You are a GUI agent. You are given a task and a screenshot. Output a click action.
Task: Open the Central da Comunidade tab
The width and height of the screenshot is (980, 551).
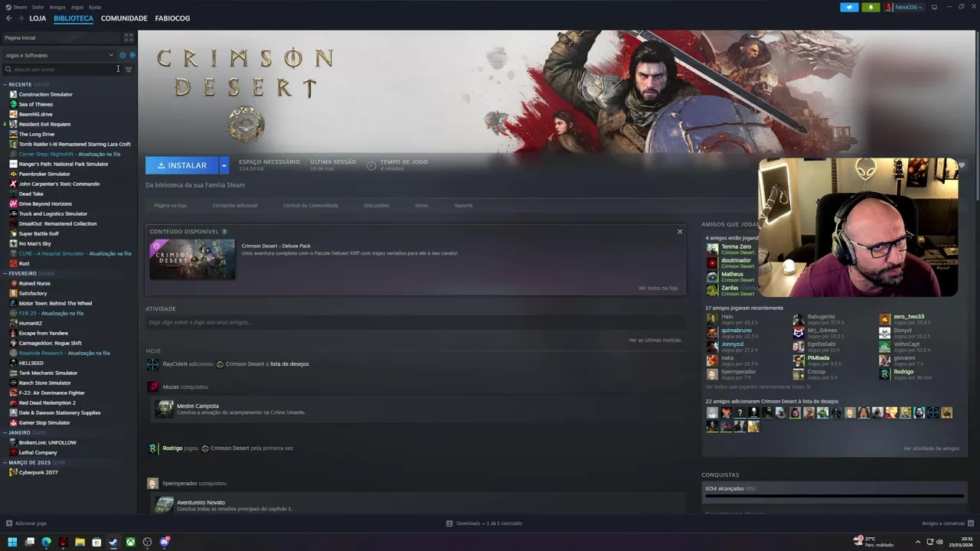click(310, 205)
